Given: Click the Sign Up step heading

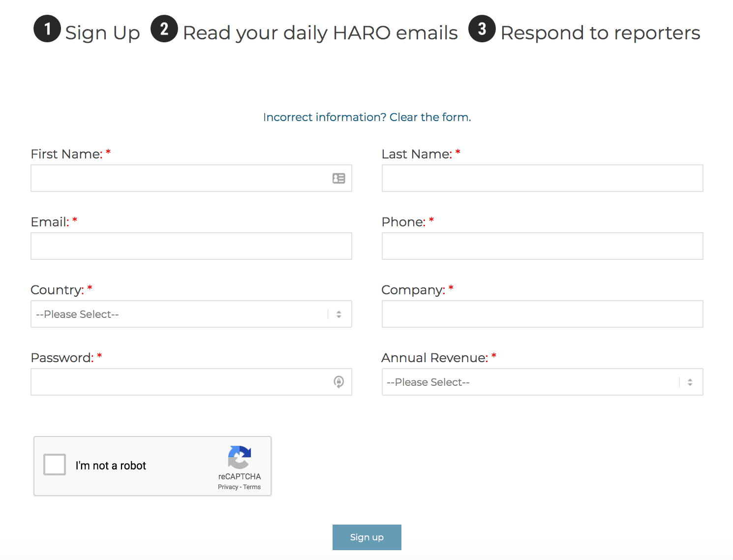Looking at the screenshot, I should pyautogui.click(x=103, y=32).
